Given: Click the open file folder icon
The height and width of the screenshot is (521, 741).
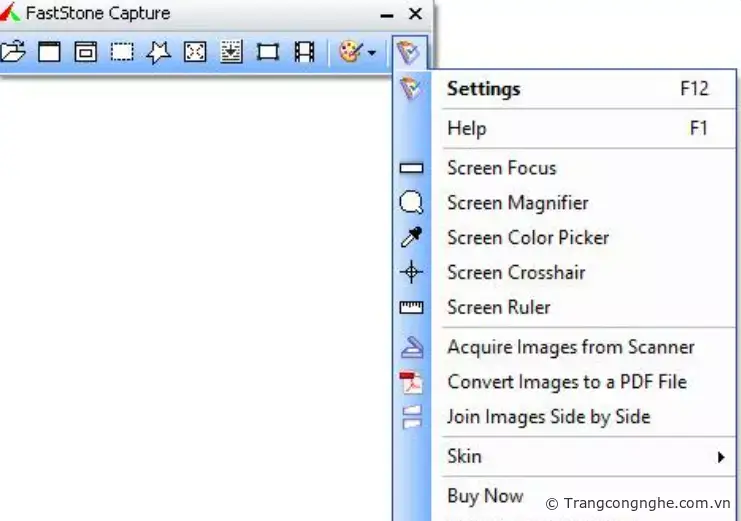Looking at the screenshot, I should pos(13,51).
